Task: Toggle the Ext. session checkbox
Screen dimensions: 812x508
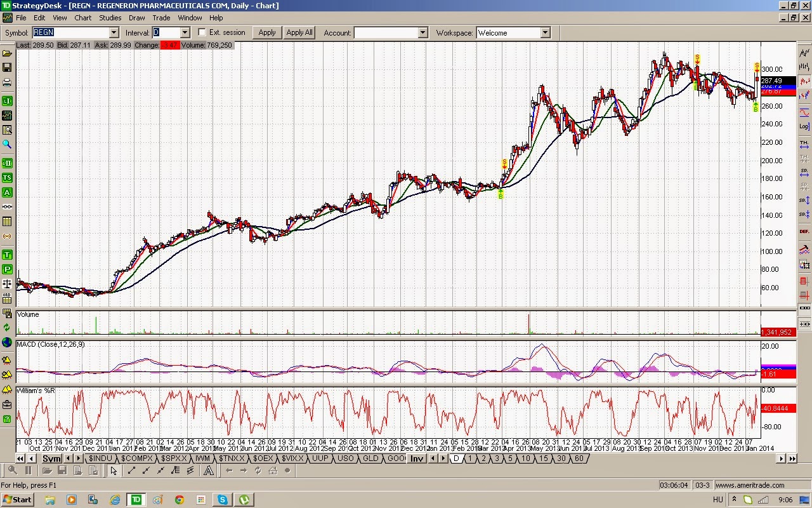Action: coord(202,32)
